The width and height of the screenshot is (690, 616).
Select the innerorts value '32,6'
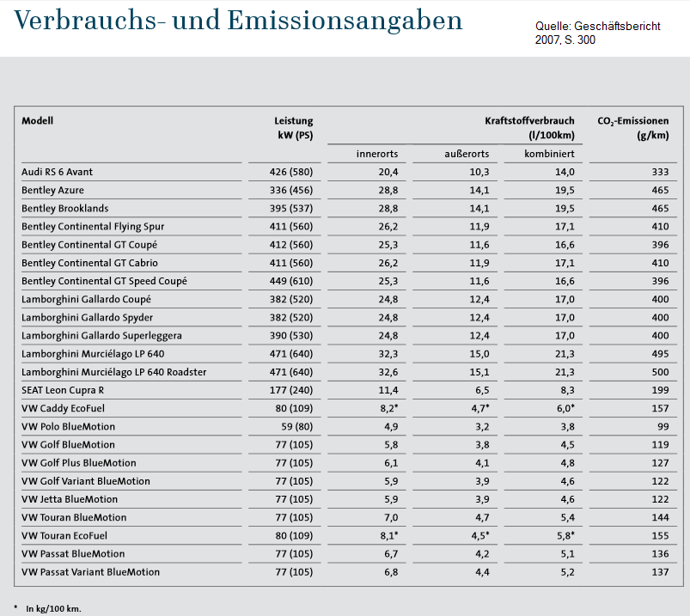[x=388, y=372]
